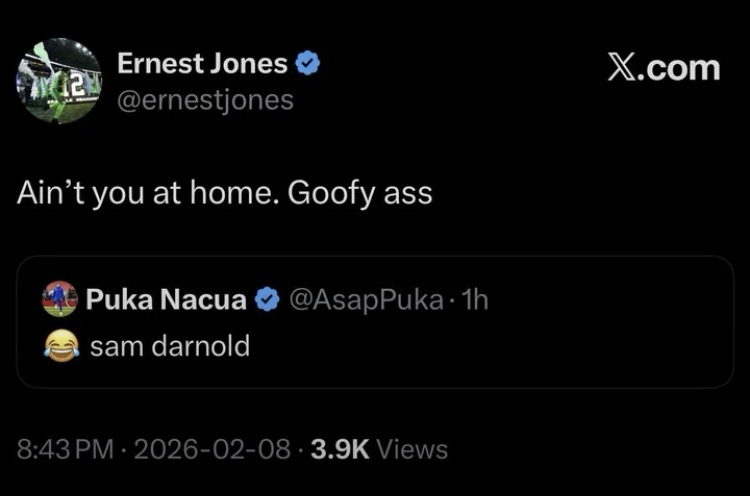Click the "Views" label
Screen dimensions: 750x496
pos(412,449)
